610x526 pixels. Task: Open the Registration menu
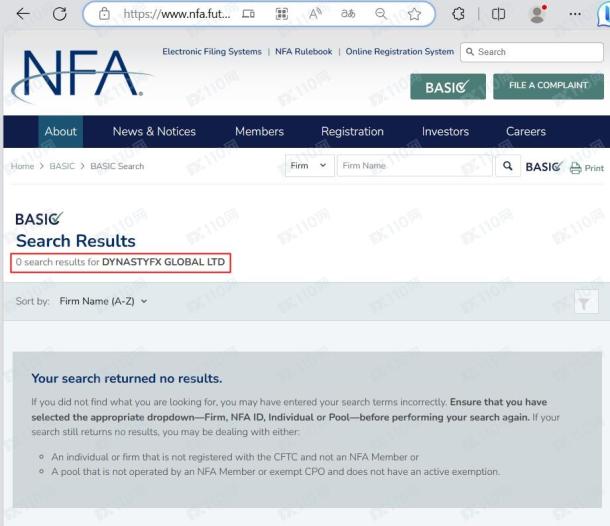[x=352, y=131]
